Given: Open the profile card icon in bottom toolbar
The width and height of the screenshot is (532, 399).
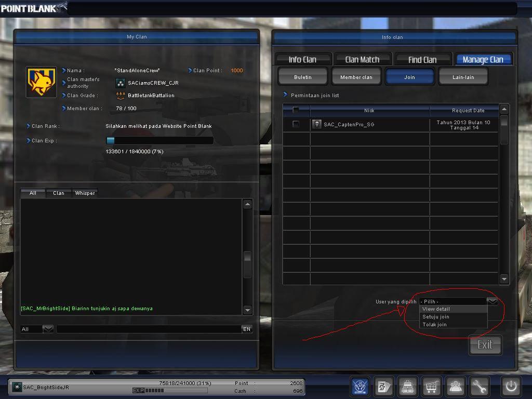Looking at the screenshot, I should pos(384,386).
